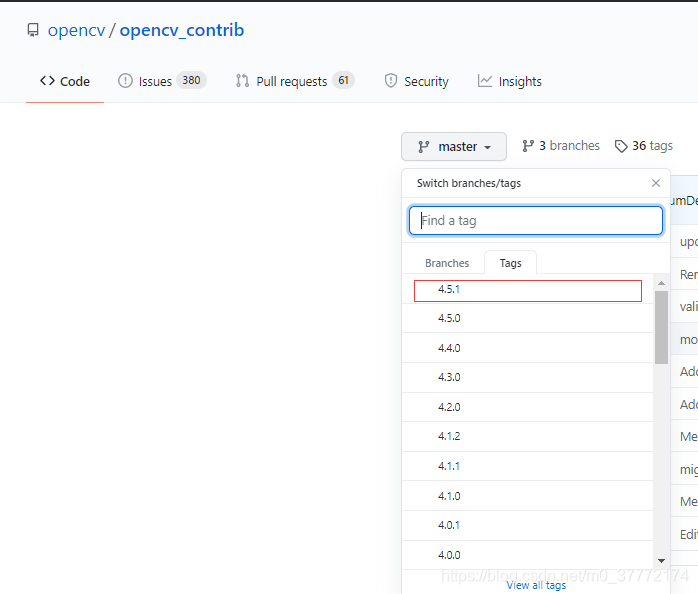Open the opencv_contrib repository link

(182, 30)
